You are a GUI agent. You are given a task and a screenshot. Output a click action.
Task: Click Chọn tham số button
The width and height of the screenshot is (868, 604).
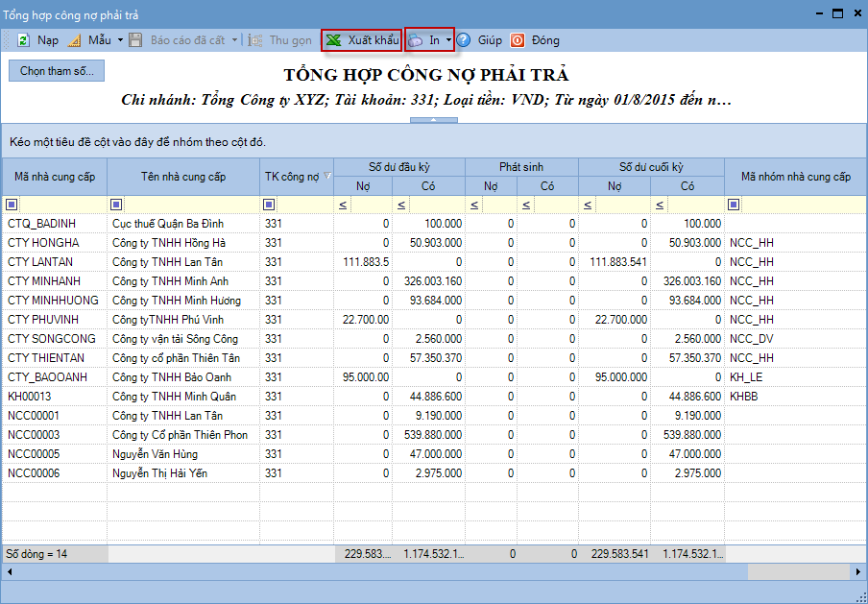[x=57, y=71]
